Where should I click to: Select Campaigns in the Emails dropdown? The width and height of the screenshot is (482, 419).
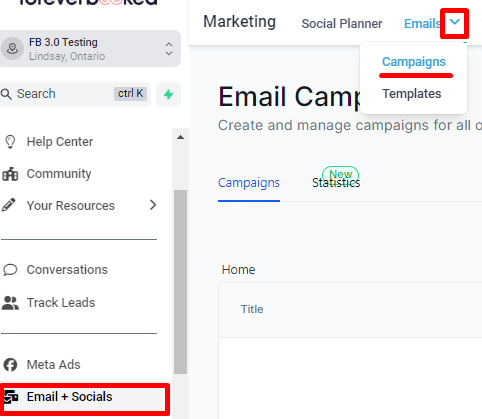(x=414, y=62)
